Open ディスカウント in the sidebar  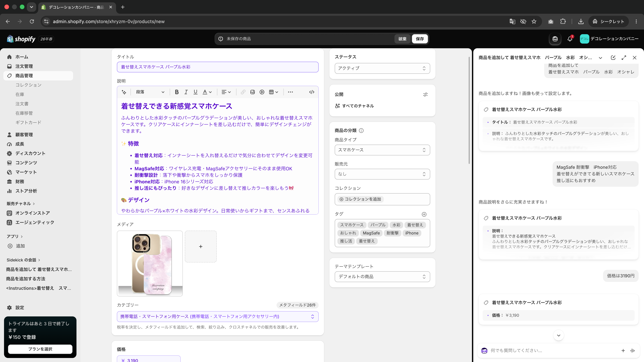pos(38,153)
